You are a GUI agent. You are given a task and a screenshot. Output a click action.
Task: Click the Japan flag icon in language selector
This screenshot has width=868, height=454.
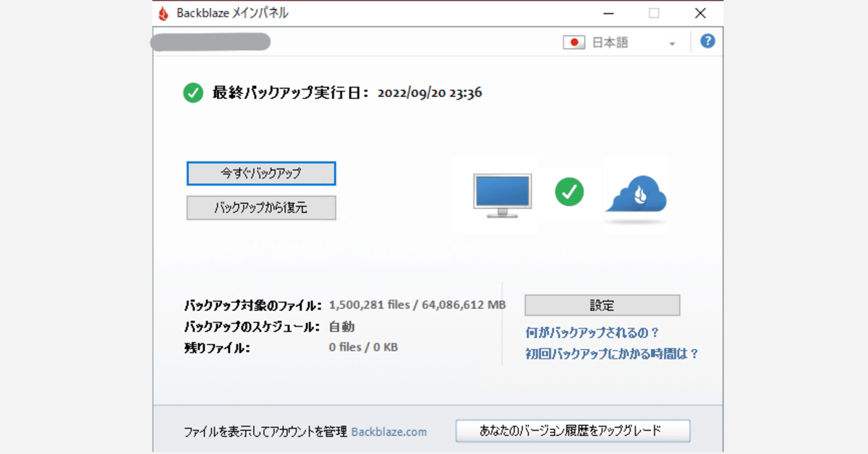[x=574, y=43]
